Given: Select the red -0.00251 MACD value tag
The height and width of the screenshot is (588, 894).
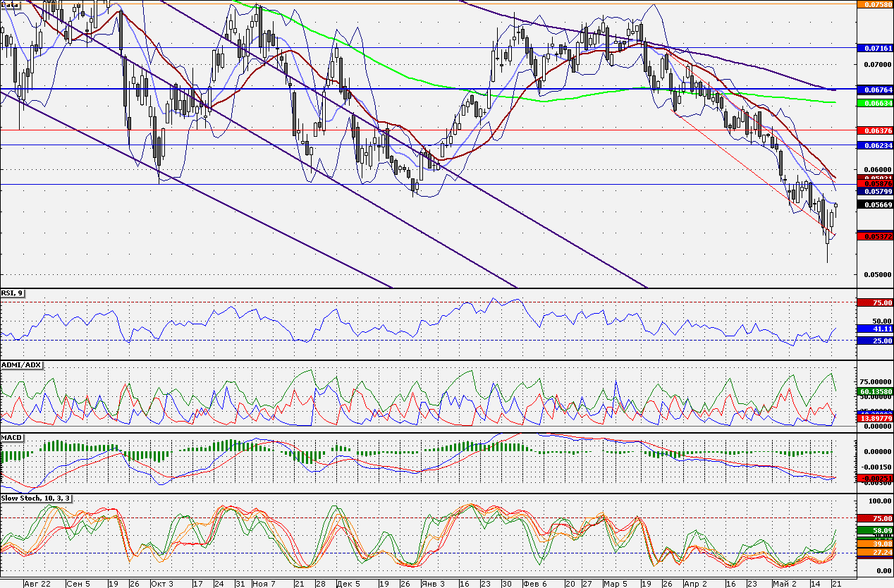Looking at the screenshot, I should pos(874,478).
